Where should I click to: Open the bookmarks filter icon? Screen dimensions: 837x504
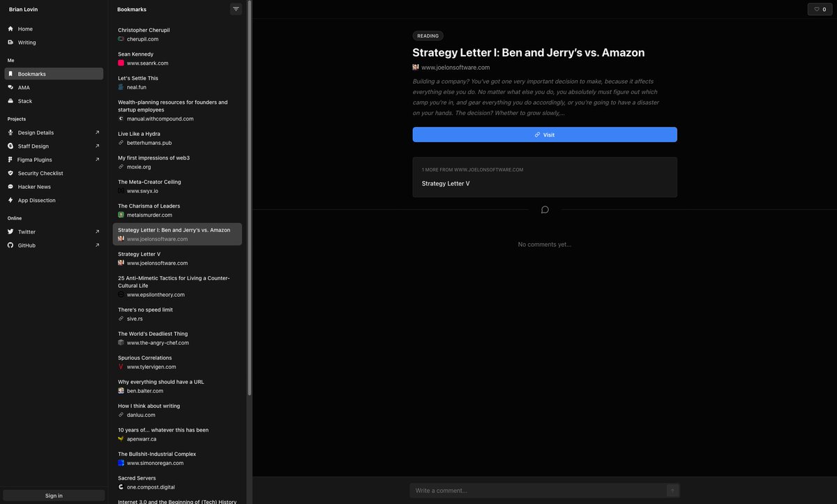click(236, 9)
